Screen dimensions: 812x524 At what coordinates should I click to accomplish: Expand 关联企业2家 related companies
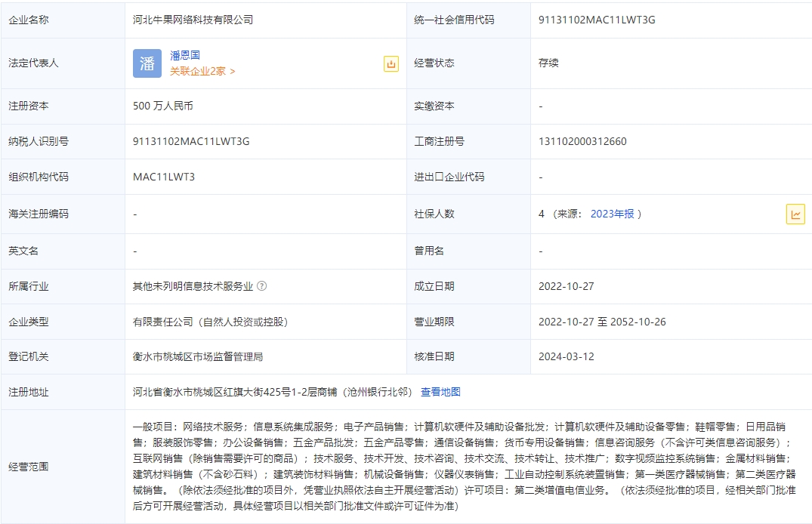[x=202, y=71]
